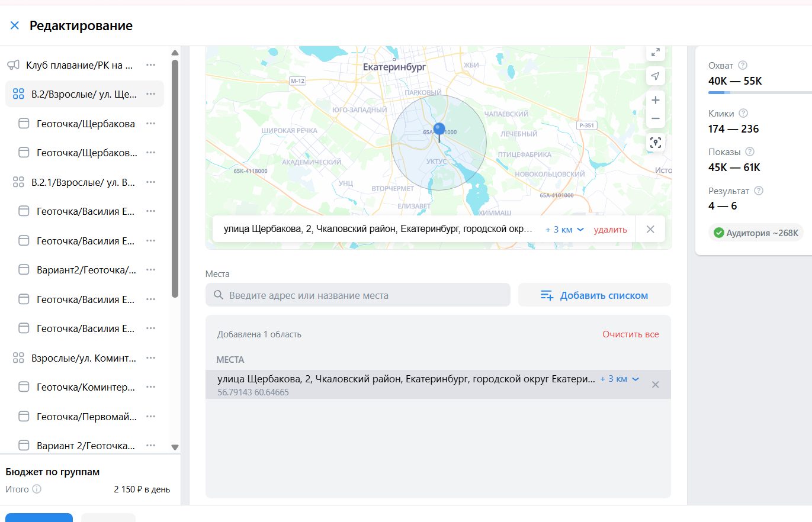The width and height of the screenshot is (812, 522).
Task: Focus the Введите адрес или название места field
Action: (x=358, y=295)
